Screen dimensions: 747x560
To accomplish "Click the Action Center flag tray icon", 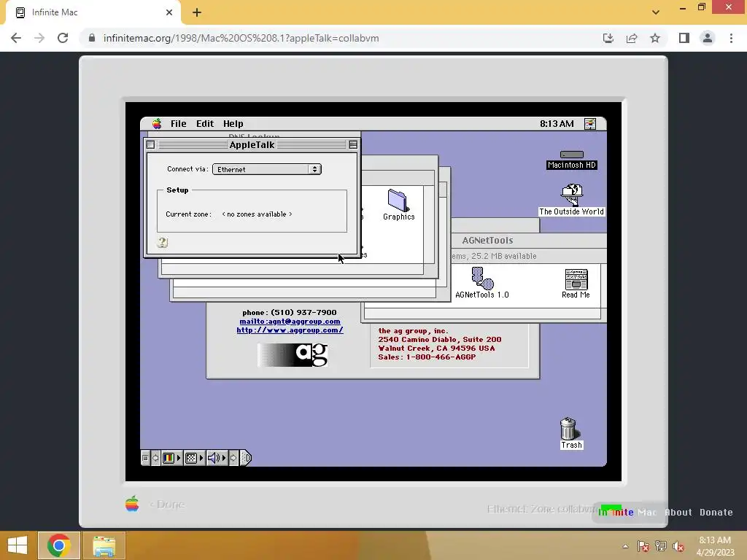I will [x=643, y=546].
